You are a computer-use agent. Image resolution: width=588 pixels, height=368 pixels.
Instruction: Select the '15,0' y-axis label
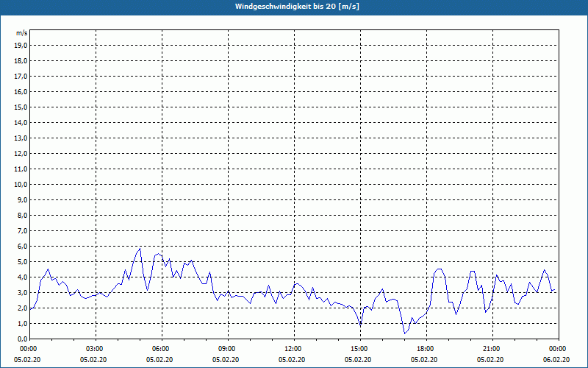21,107
